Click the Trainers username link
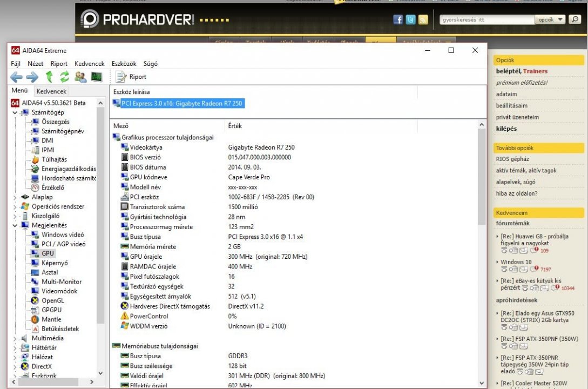Screen dimensions: 588x389 [x=535, y=71]
